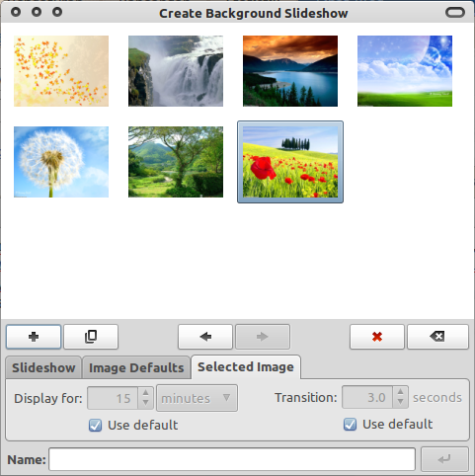
Task: Click the second circle button in the title bar
Action: point(37,12)
